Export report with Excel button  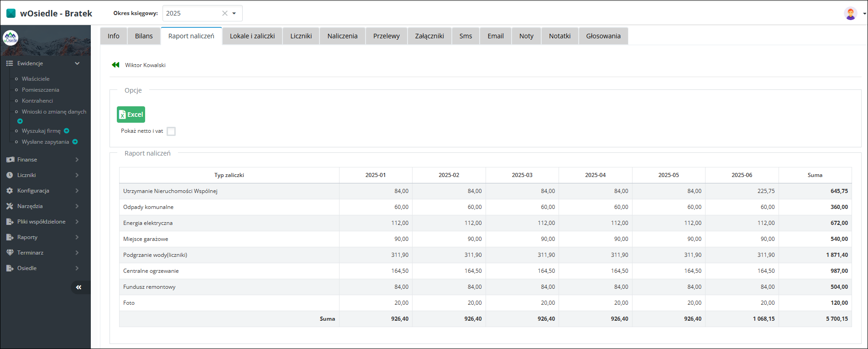point(131,115)
